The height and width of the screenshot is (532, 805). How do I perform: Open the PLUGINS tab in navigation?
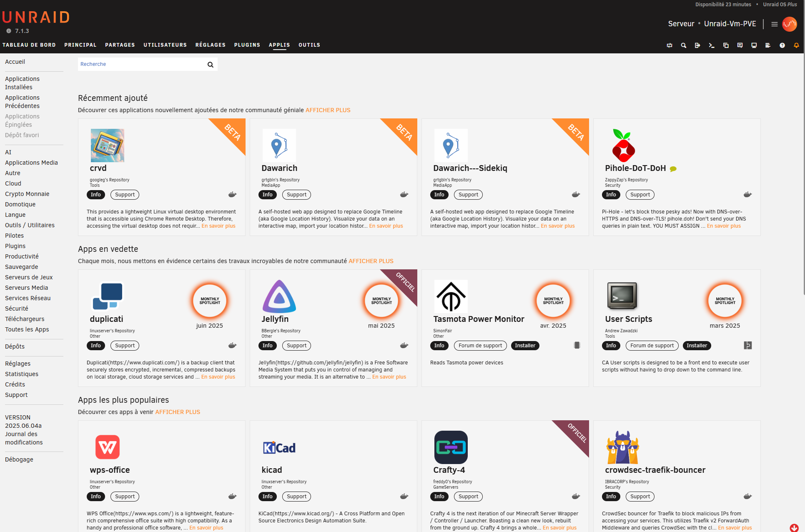pyautogui.click(x=247, y=45)
